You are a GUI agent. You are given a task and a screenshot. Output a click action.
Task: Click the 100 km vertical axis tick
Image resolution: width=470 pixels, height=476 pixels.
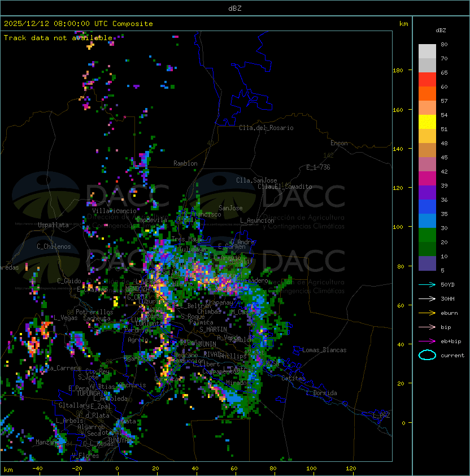point(398,227)
